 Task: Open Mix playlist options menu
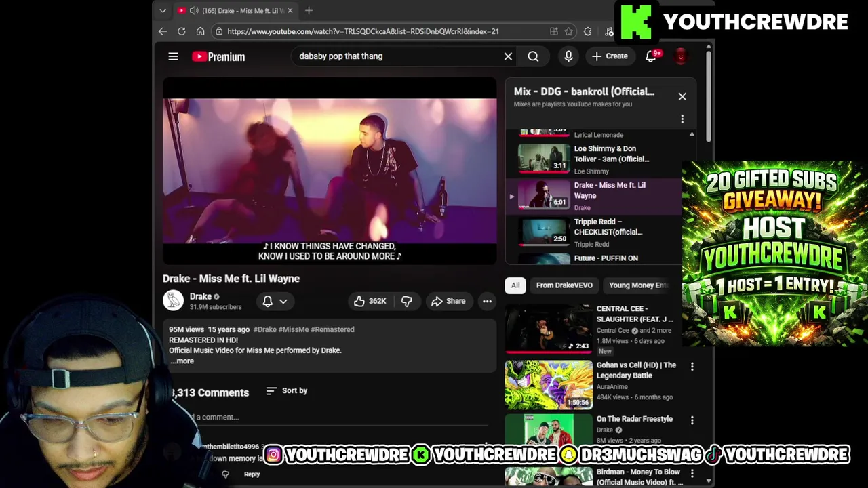point(682,119)
